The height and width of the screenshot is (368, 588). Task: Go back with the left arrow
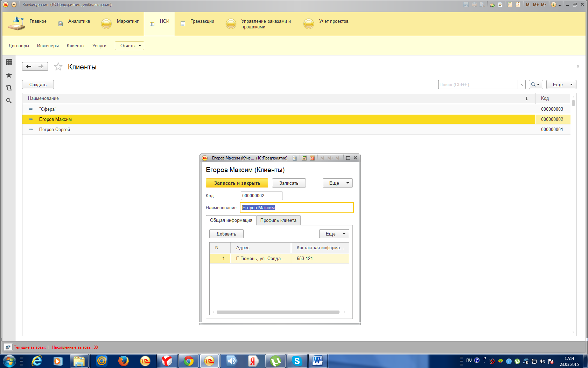29,67
